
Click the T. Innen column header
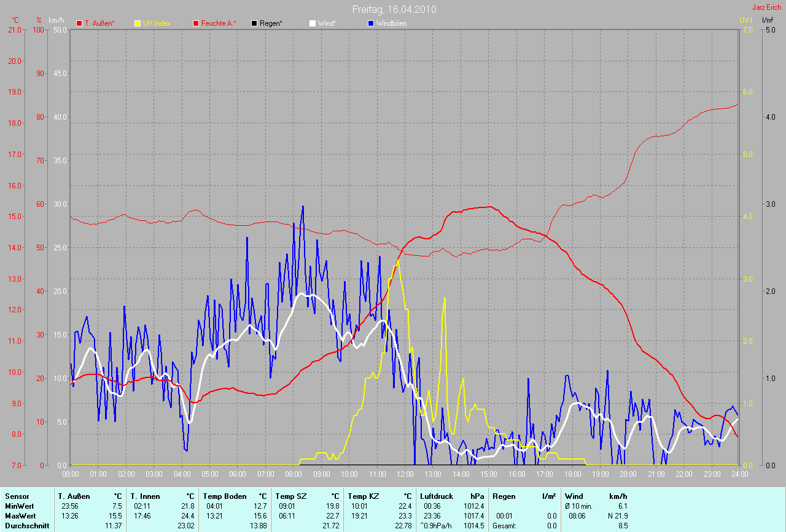[x=145, y=496]
